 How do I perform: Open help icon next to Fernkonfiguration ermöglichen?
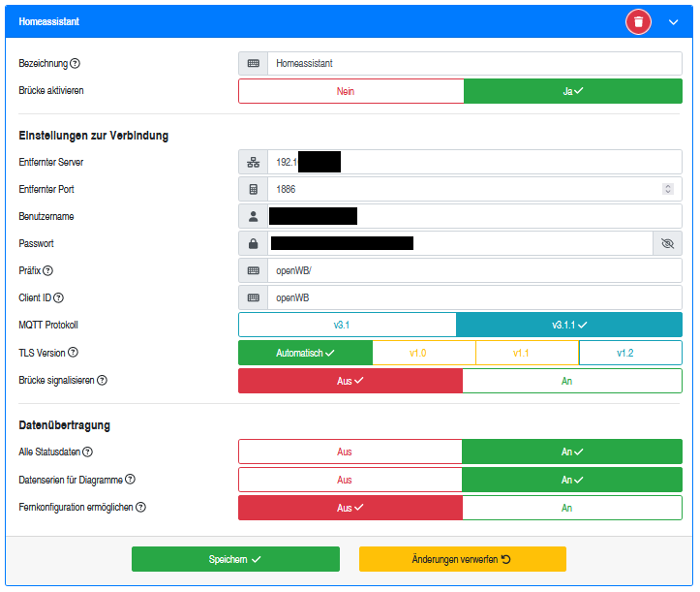[140, 507]
